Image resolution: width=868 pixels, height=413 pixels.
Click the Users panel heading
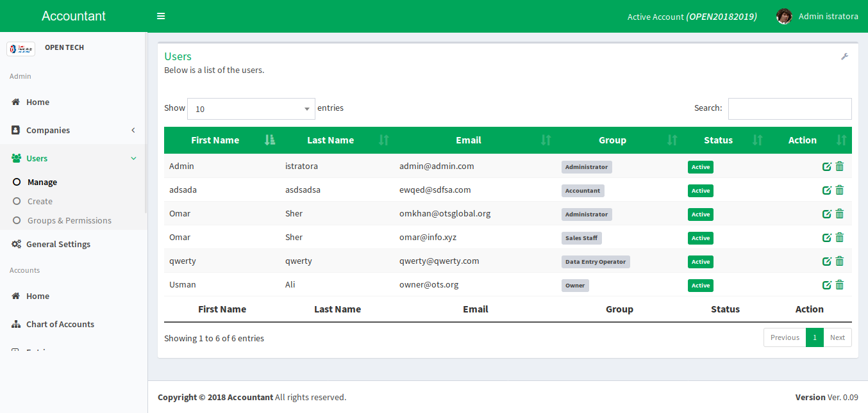(x=178, y=56)
